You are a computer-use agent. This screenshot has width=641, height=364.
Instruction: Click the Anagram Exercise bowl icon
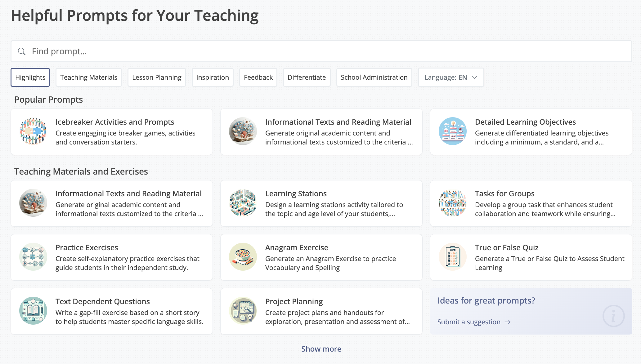click(x=243, y=257)
